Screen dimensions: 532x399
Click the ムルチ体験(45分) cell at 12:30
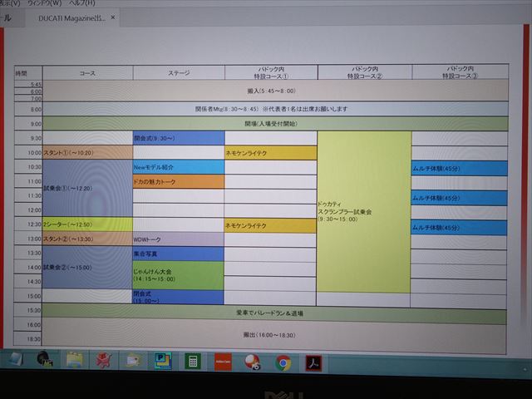[x=459, y=228]
